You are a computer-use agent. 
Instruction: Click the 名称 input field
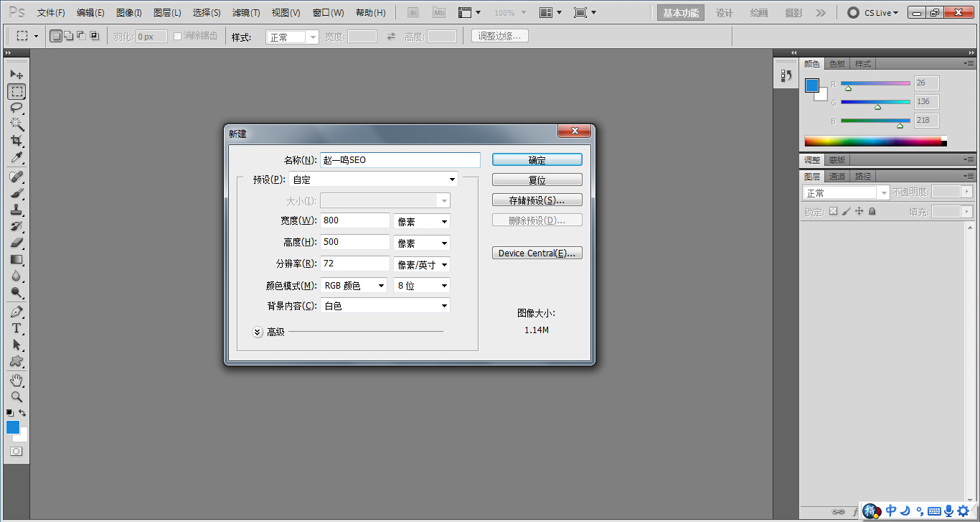click(399, 159)
